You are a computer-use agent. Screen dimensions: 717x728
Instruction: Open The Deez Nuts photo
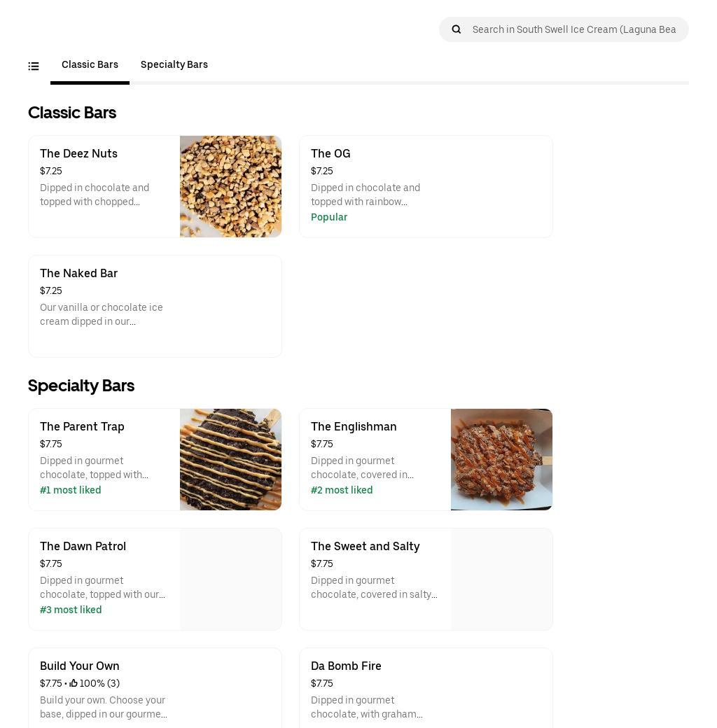[230, 186]
